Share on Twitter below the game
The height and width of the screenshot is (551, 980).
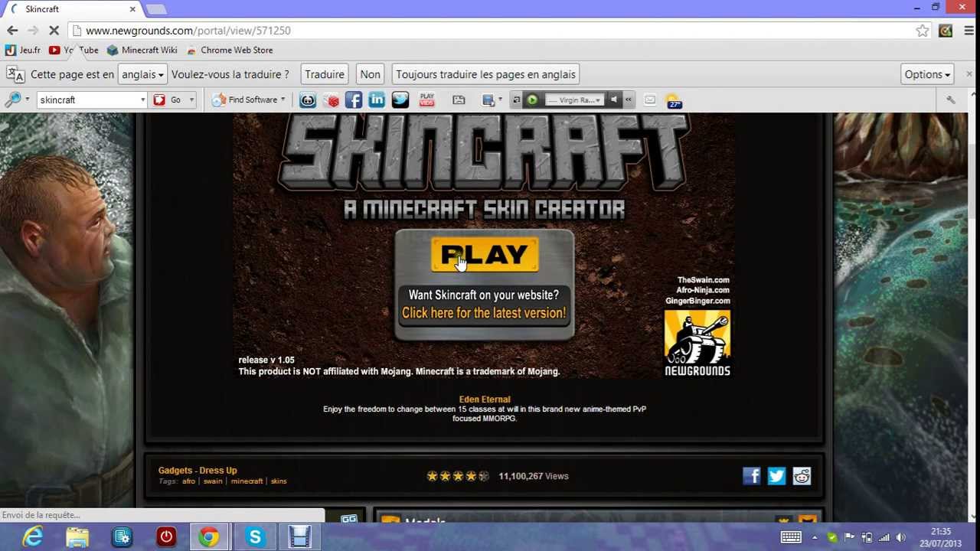pos(776,476)
